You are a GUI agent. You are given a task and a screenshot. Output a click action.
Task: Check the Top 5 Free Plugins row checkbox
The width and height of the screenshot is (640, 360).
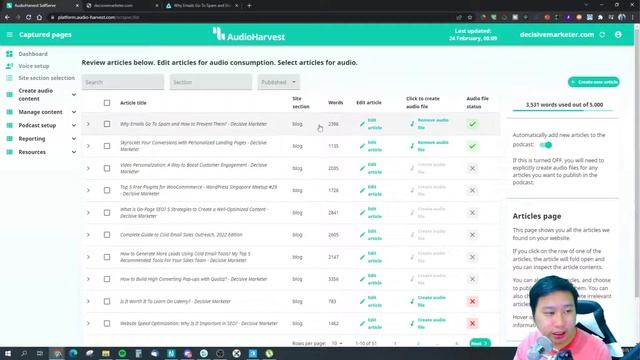tap(107, 191)
